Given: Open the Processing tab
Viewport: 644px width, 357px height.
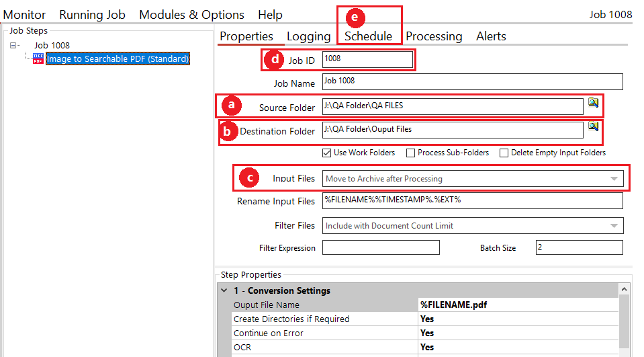Looking at the screenshot, I should click(x=434, y=36).
